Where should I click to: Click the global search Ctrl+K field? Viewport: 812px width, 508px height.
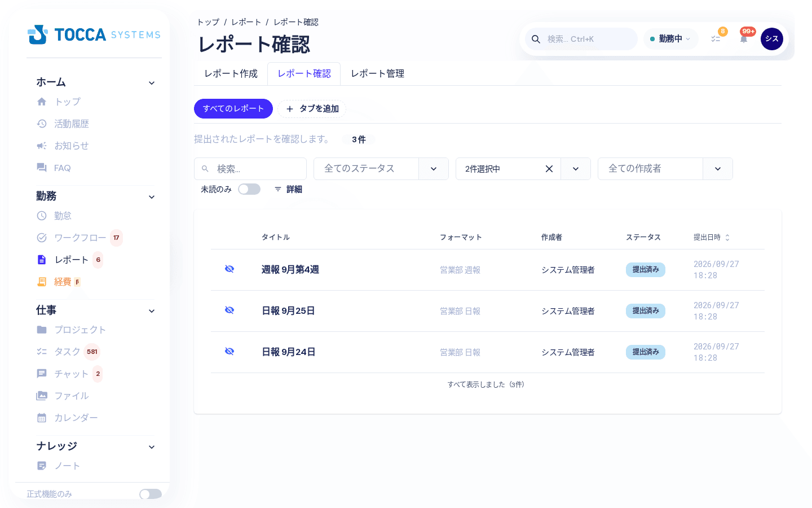(581, 39)
